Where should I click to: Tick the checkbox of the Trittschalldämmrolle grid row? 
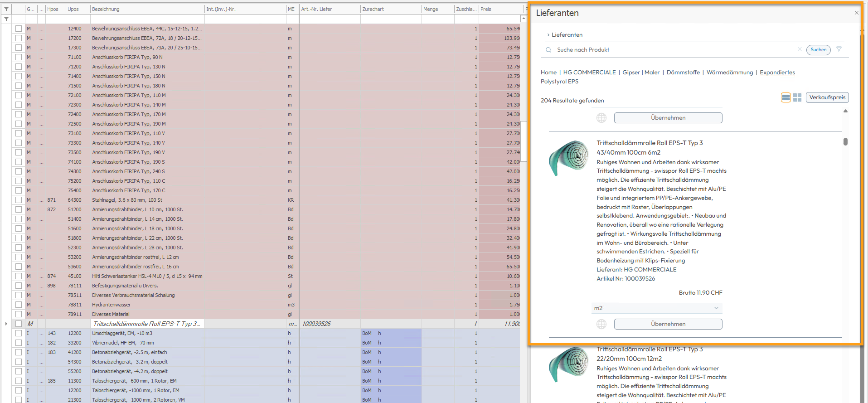[19, 324]
